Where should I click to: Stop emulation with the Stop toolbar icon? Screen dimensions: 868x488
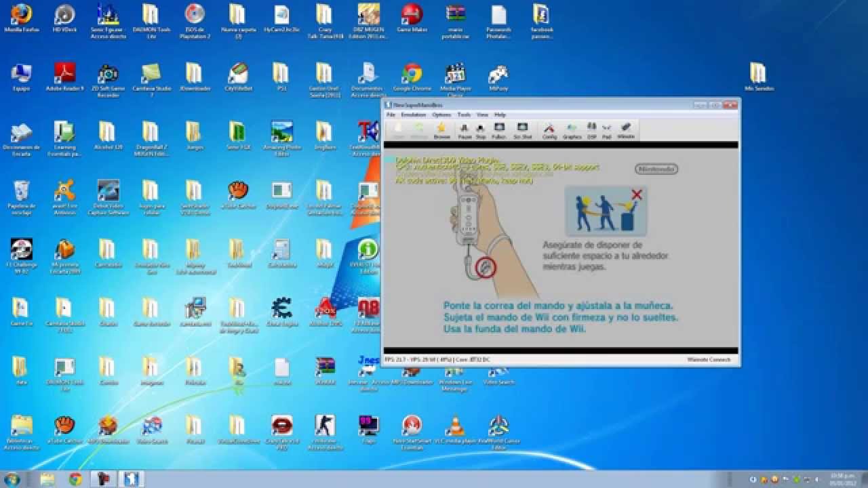pyautogui.click(x=481, y=129)
